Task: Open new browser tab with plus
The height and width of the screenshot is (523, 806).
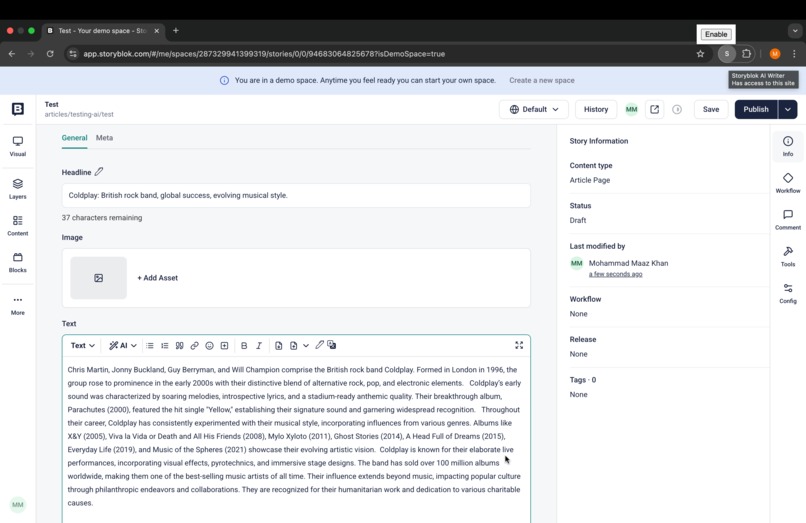Action: click(176, 31)
